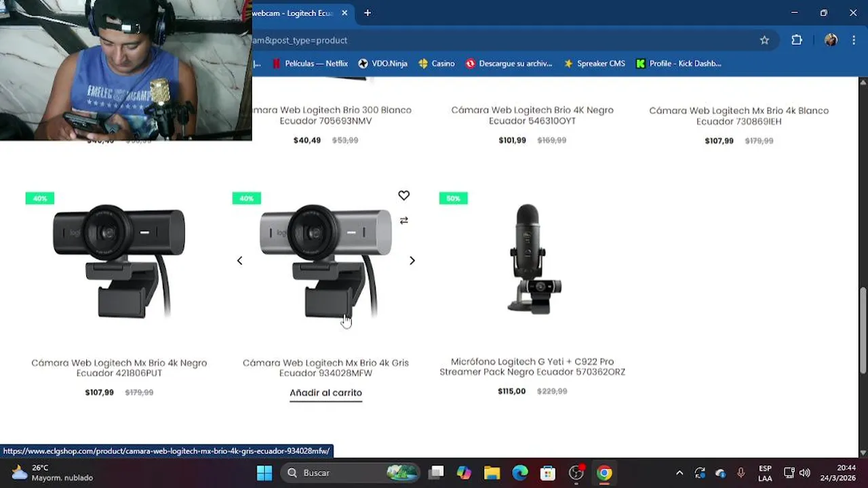
Task: Click the $115,00 Streamer Pack price
Action: 511,391
